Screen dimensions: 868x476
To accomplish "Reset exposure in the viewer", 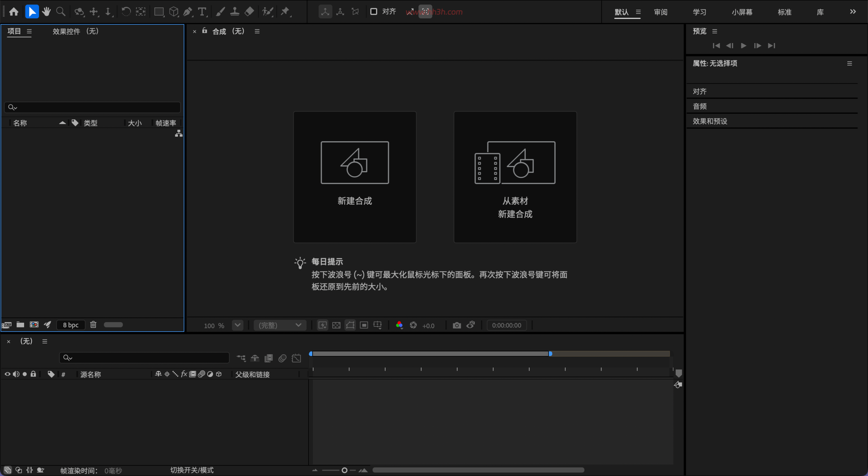I will pyautogui.click(x=413, y=325).
